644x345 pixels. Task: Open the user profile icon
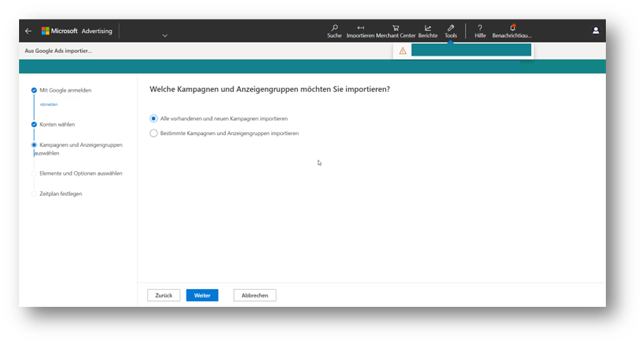[x=596, y=31]
